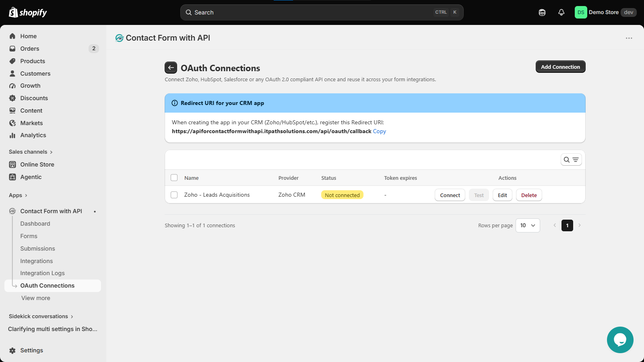Click the Not connected status badge
This screenshot has height=362, width=644.
[x=342, y=195]
